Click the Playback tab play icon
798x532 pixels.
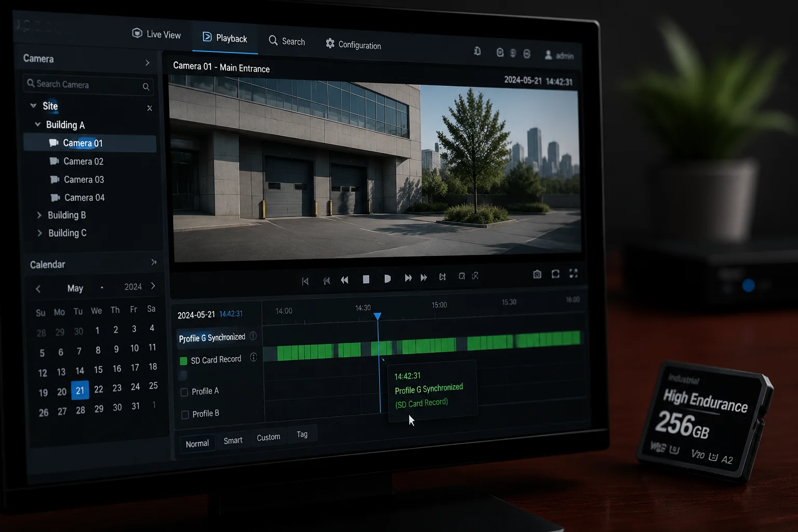pyautogui.click(x=207, y=37)
